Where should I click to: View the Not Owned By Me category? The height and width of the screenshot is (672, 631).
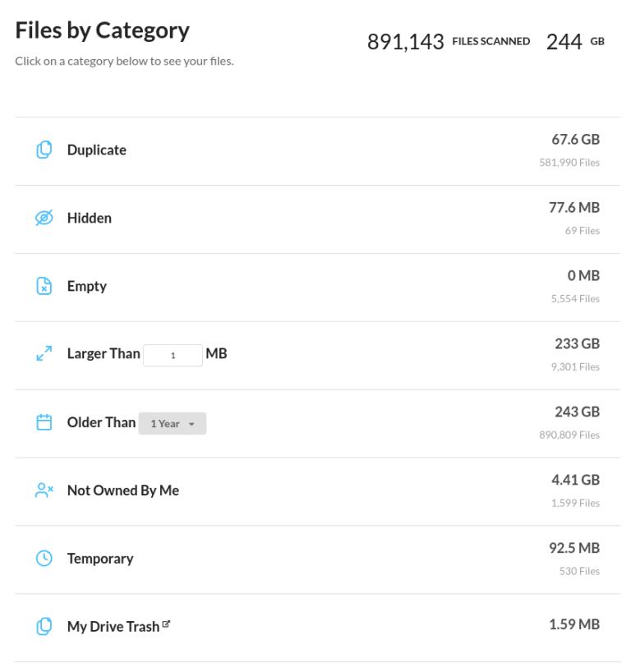123,490
